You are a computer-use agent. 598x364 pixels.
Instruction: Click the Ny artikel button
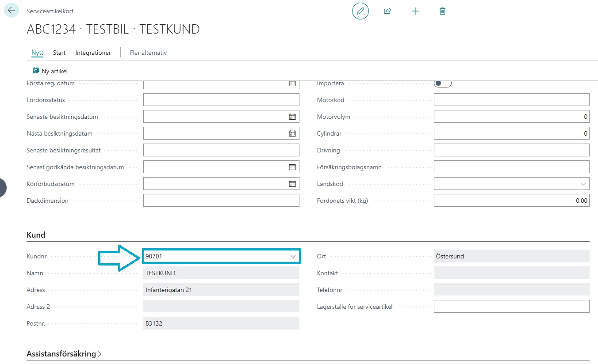[x=50, y=71]
